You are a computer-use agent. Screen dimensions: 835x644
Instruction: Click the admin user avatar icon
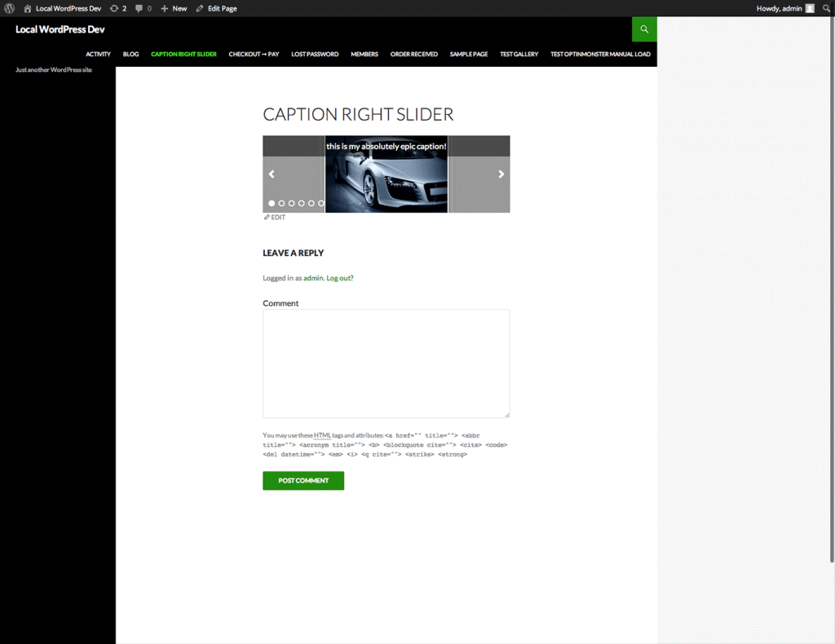[810, 8]
